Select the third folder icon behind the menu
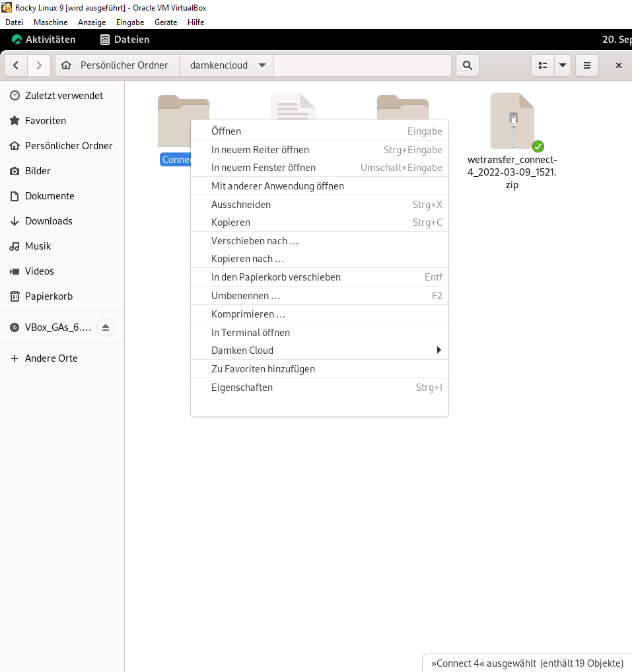This screenshot has width=632, height=672. coord(403,107)
